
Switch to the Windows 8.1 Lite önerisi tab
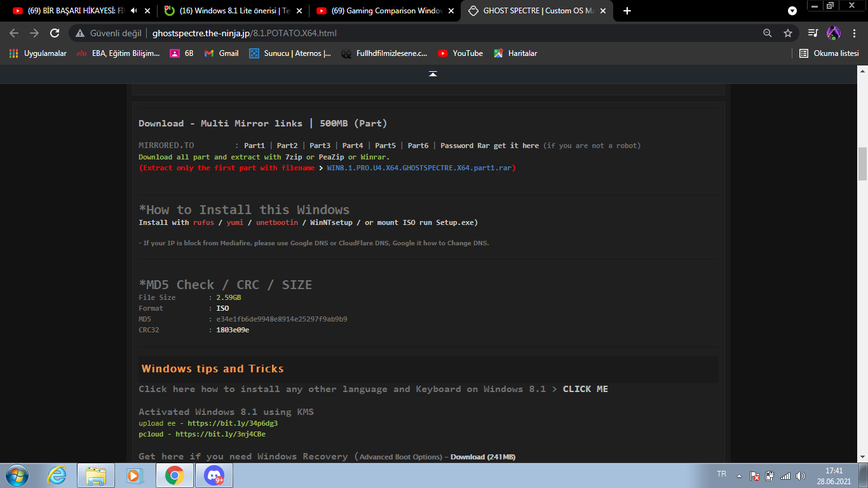(232, 11)
